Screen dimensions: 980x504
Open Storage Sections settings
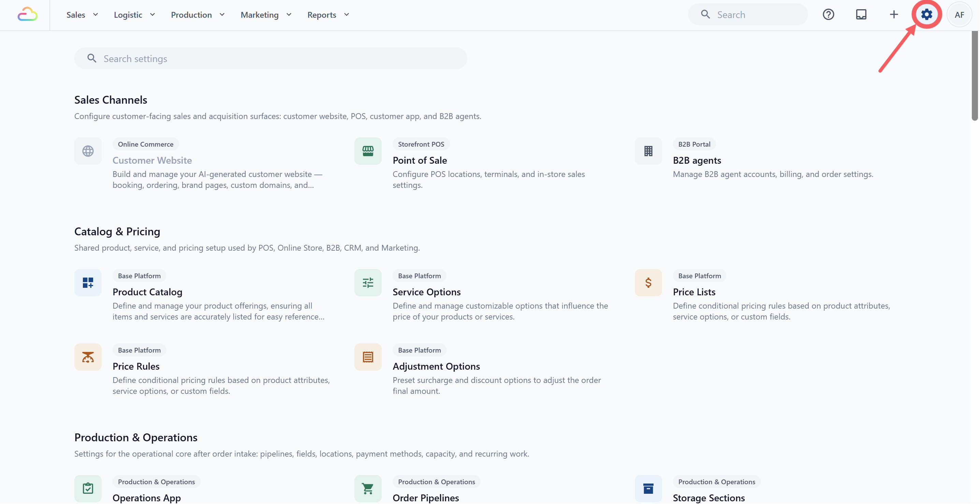[x=709, y=498]
